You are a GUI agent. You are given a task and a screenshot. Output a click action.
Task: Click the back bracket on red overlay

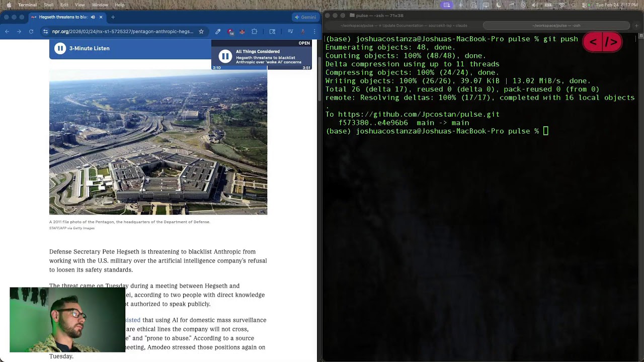pos(593,42)
